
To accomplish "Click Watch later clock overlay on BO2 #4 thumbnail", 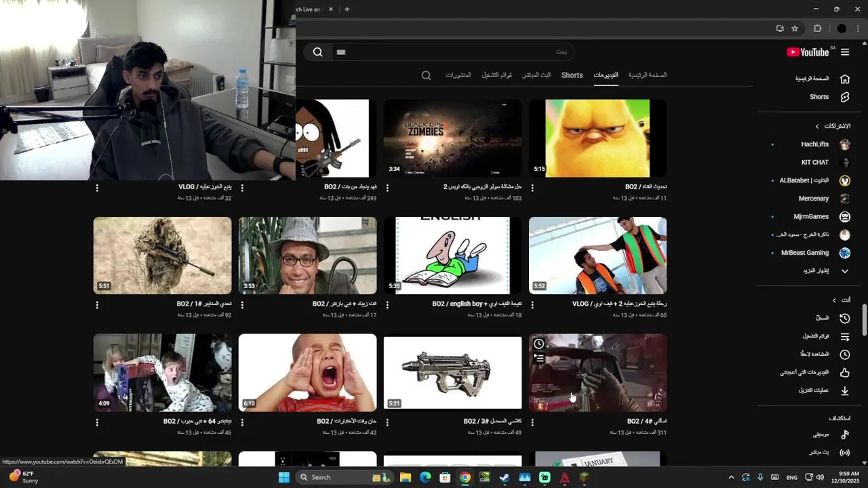I will coord(538,344).
